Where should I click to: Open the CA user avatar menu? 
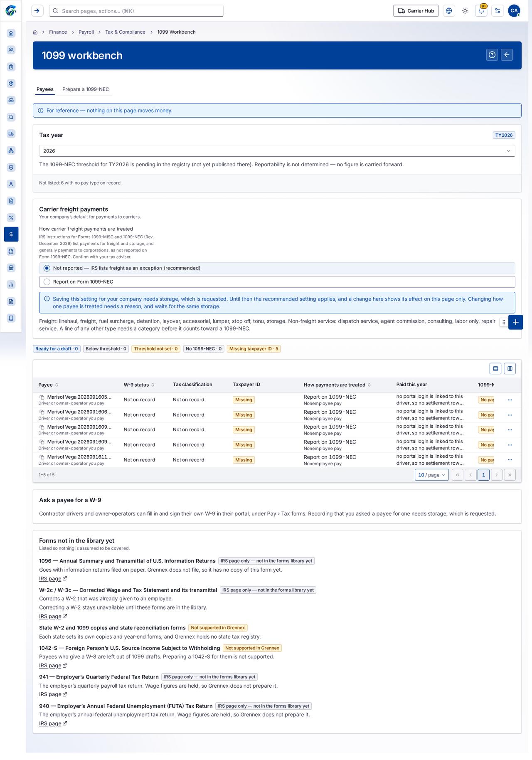click(514, 11)
